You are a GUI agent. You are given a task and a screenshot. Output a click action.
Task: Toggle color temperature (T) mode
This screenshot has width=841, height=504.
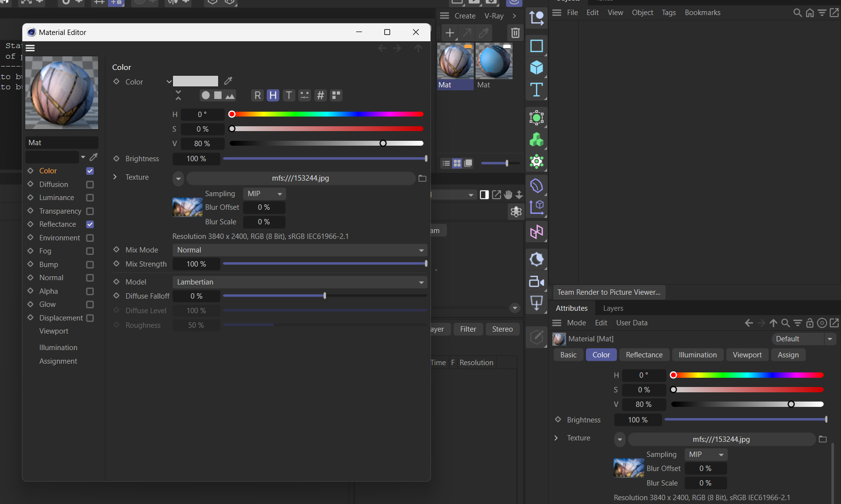point(289,96)
